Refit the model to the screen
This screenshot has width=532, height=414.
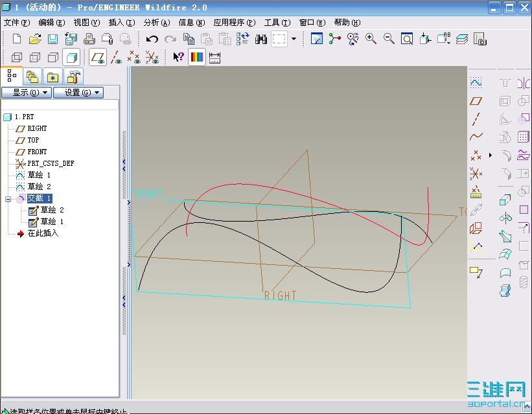click(407, 39)
